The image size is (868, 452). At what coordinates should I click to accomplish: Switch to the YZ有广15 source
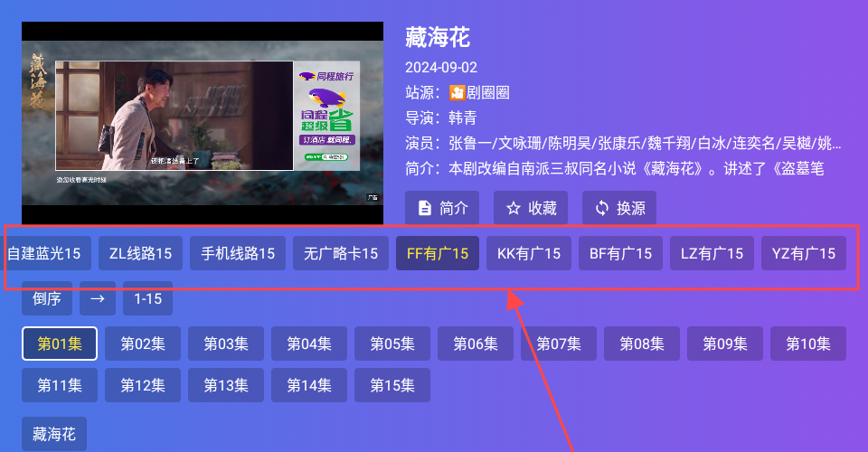(804, 253)
